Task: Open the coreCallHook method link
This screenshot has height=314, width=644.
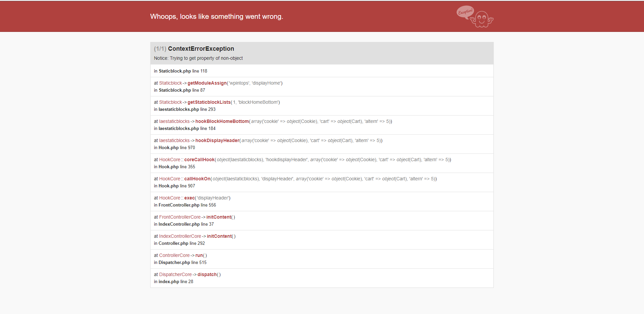Action: coord(199,160)
